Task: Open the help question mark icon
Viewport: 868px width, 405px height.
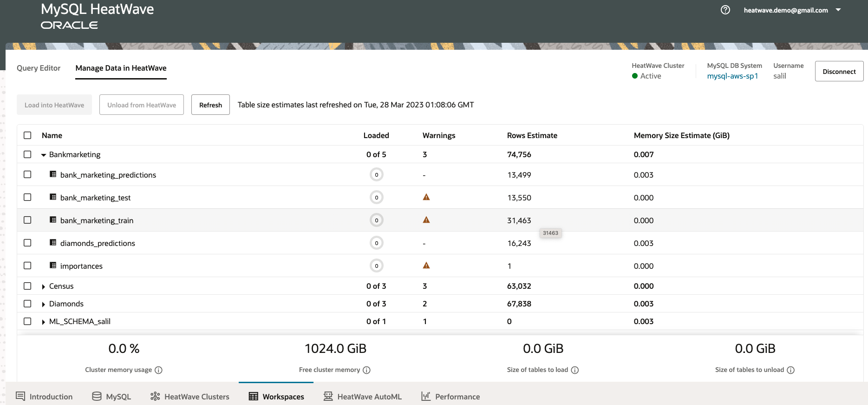Action: coord(725,10)
